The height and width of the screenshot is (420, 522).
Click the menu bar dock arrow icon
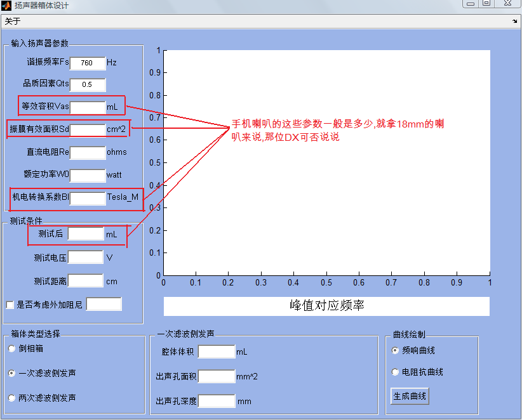point(514,22)
